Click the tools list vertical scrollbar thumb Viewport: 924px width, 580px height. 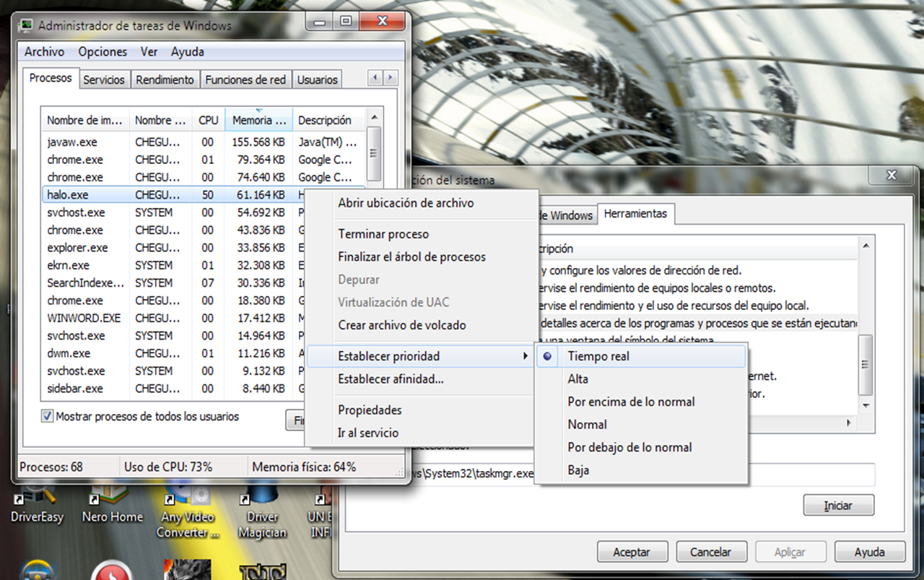point(866,364)
